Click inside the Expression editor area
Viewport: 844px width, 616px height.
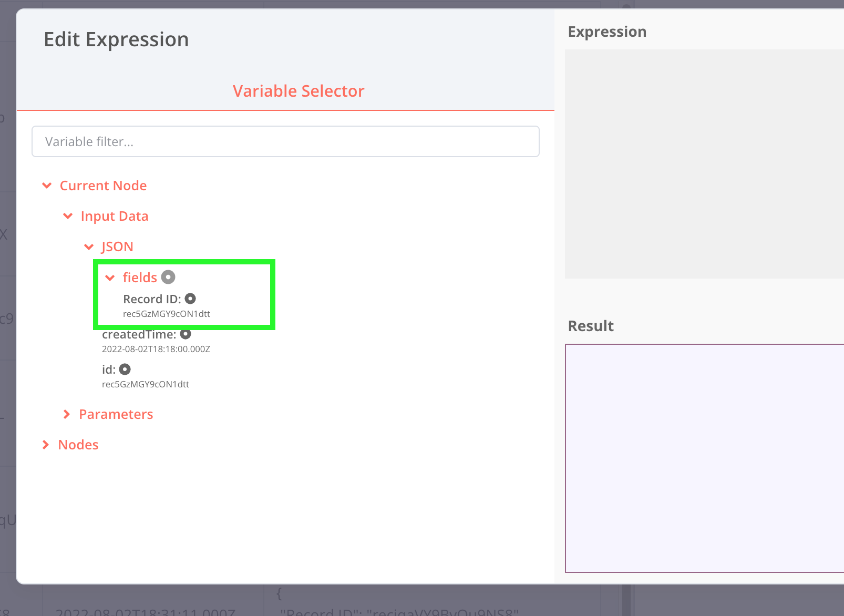[704, 163]
